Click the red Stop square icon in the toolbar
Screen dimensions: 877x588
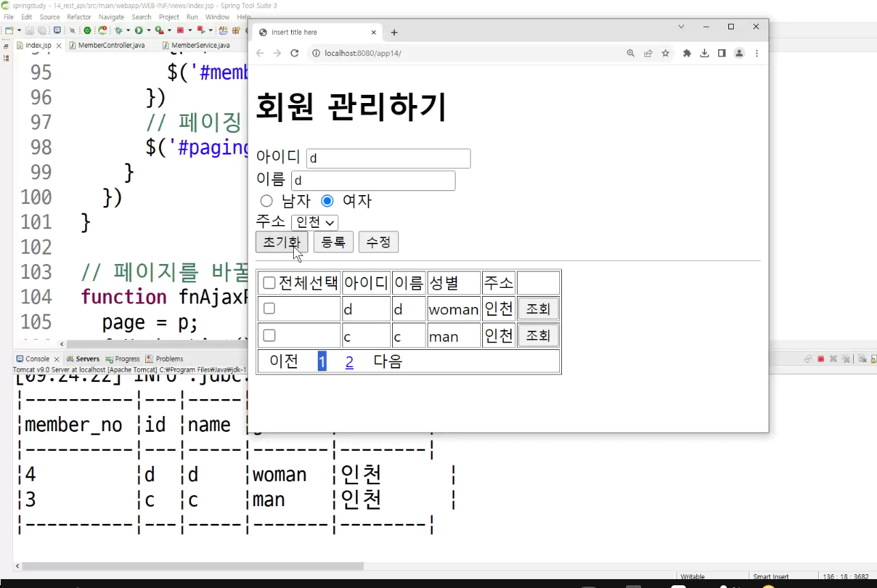tap(180, 31)
